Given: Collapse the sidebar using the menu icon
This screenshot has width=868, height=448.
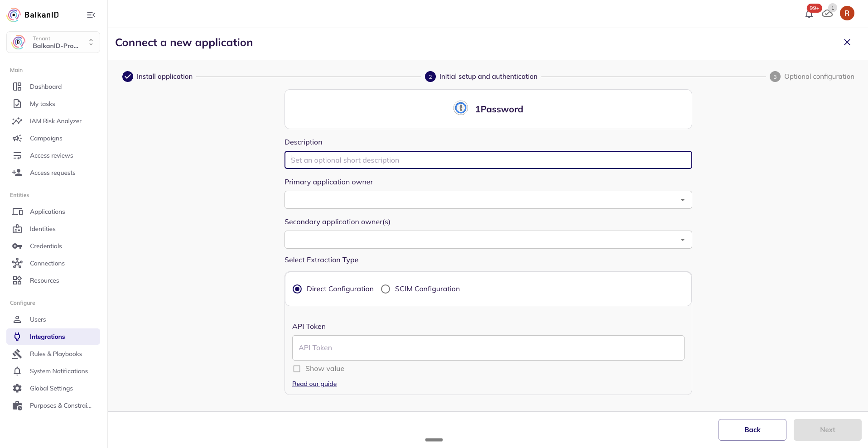Looking at the screenshot, I should coord(91,15).
